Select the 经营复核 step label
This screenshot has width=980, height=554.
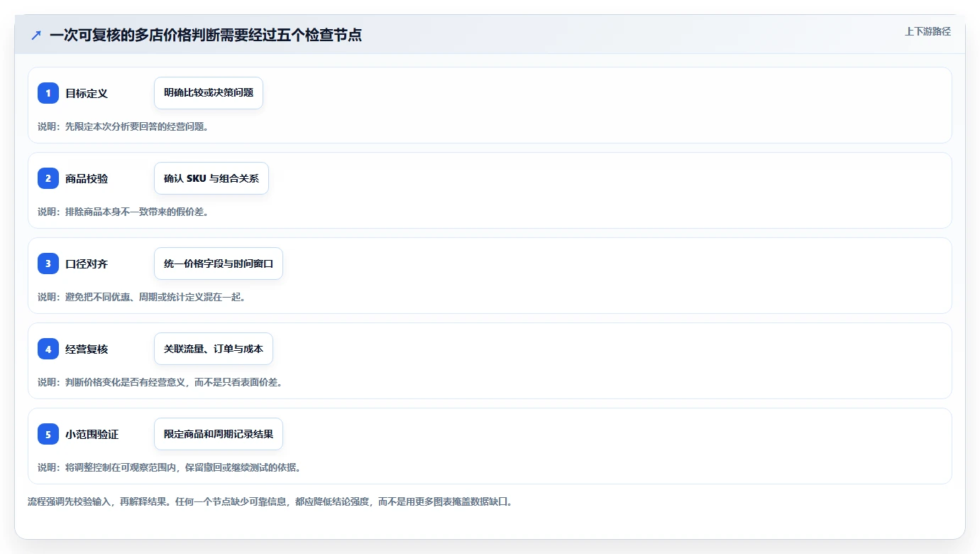[87, 349]
